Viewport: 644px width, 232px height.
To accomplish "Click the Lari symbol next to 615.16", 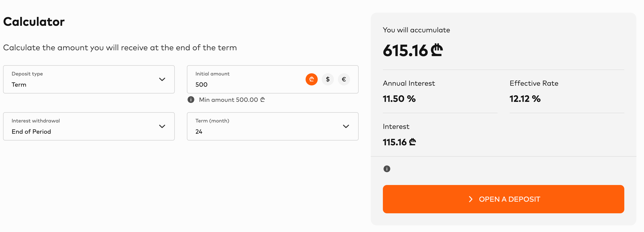I will [437, 50].
